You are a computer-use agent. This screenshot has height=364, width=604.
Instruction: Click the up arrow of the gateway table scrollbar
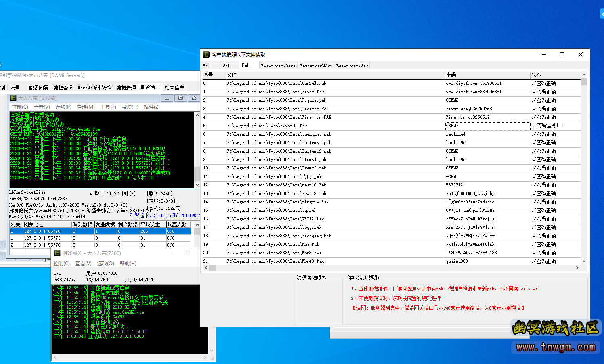[197, 225]
